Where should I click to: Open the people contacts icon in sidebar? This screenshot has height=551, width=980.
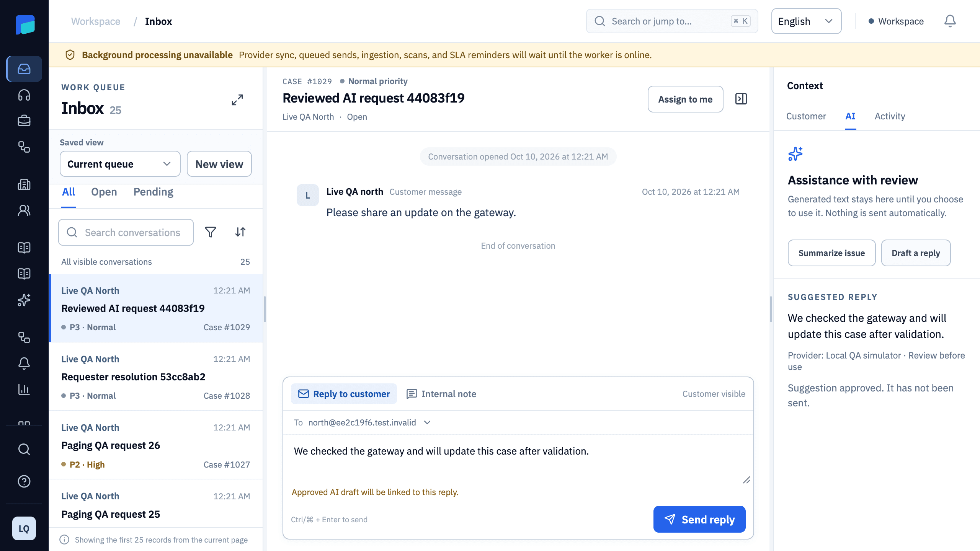point(24,210)
